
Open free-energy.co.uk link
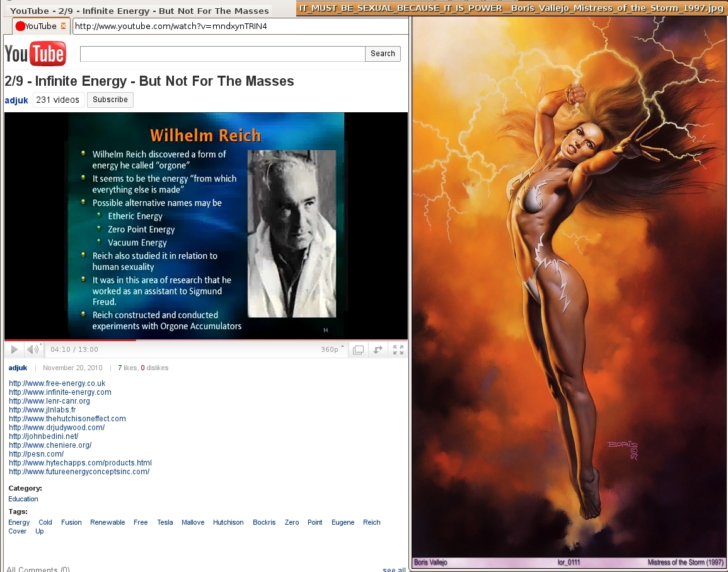[57, 383]
